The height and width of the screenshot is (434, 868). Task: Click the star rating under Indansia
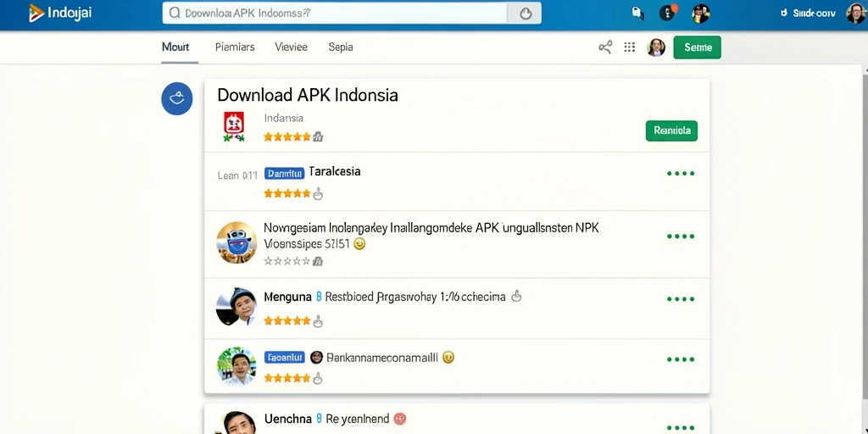(287, 136)
